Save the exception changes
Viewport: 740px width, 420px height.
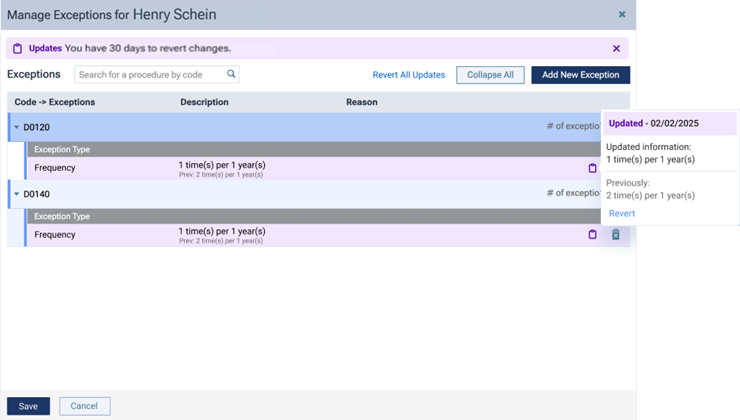[x=28, y=406]
